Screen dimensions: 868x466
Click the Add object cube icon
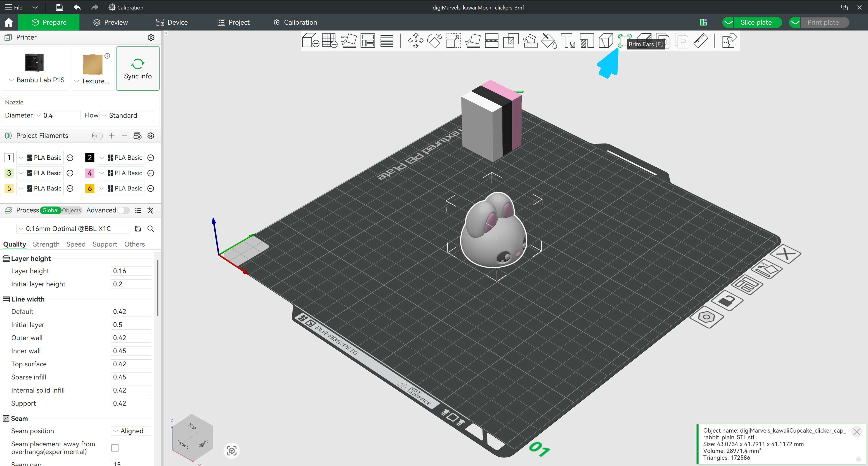click(x=310, y=40)
